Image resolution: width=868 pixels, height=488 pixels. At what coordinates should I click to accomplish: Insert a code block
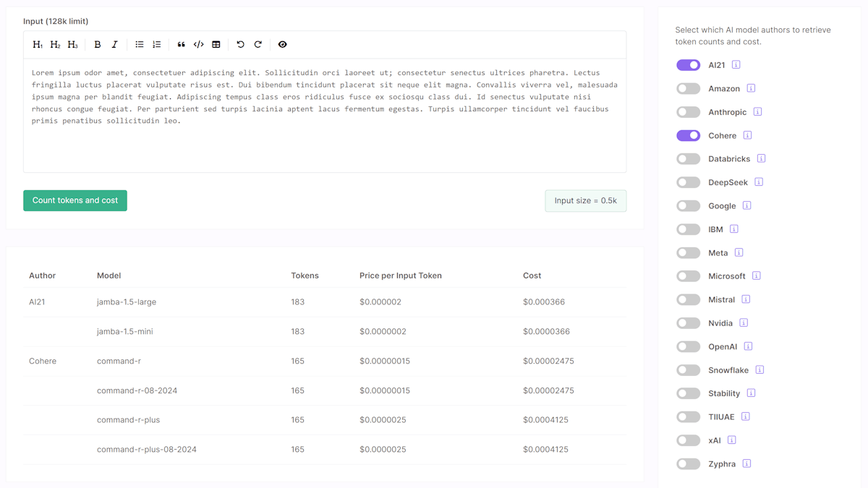[x=198, y=45]
